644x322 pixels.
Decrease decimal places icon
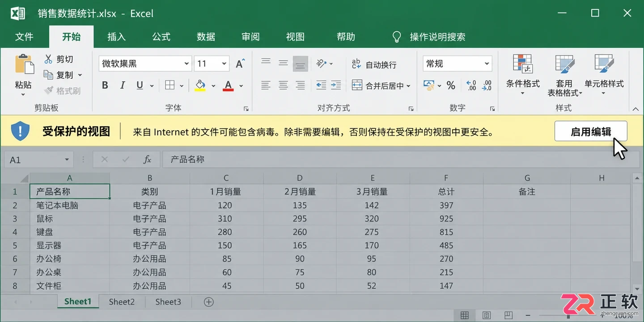click(487, 85)
